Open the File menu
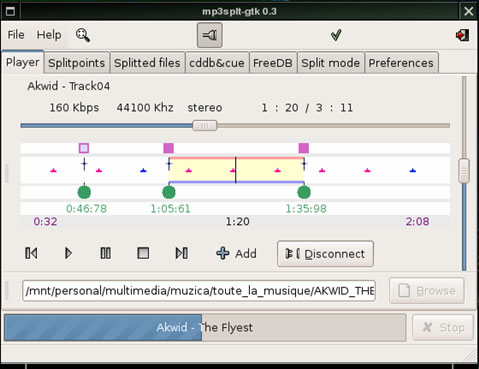The image size is (479, 369). 16,35
